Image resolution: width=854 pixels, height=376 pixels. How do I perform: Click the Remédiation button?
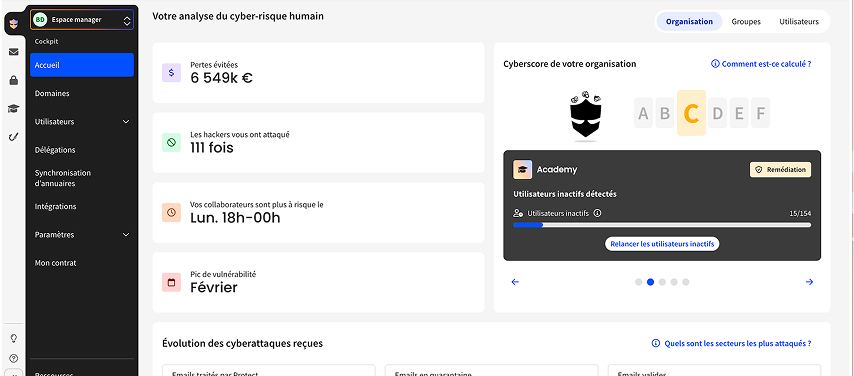coord(780,169)
